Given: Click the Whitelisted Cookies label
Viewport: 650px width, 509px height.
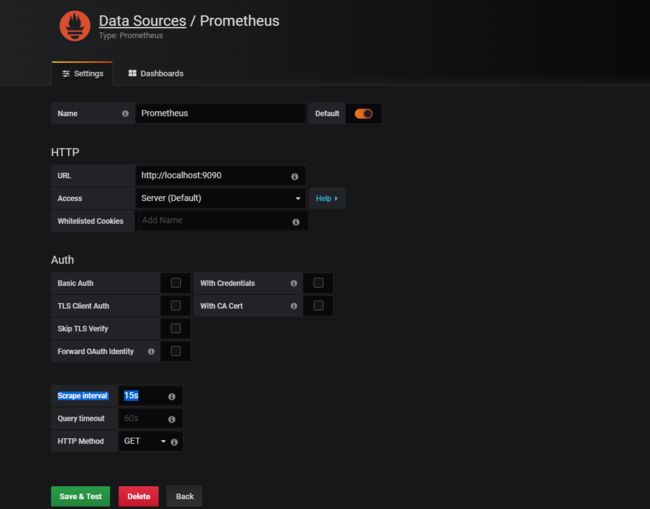Looking at the screenshot, I should coord(90,221).
